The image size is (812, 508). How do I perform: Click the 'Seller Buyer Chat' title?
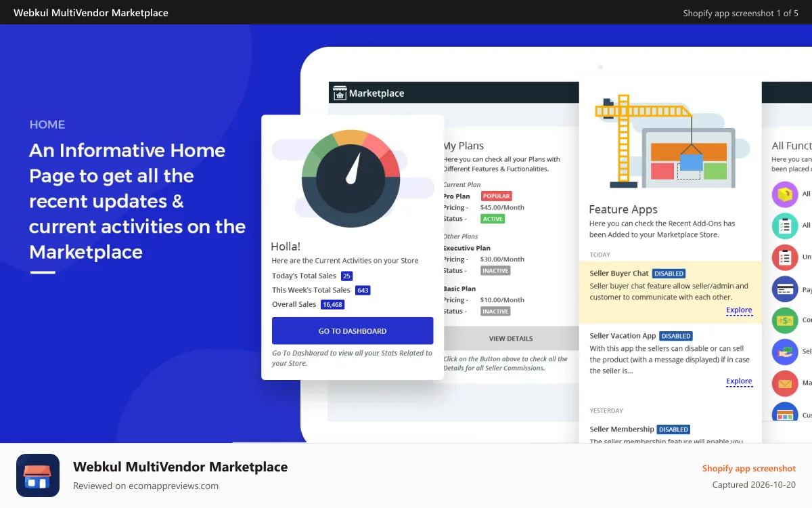(x=619, y=273)
